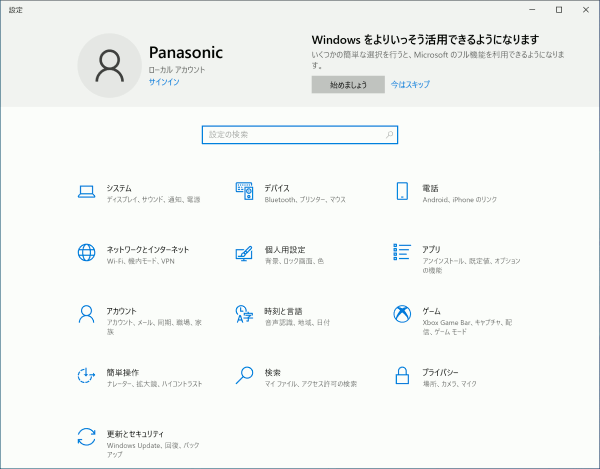Image resolution: width=600 pixels, height=469 pixels.
Task: Select the プライバシー title text
Action: coord(440,372)
